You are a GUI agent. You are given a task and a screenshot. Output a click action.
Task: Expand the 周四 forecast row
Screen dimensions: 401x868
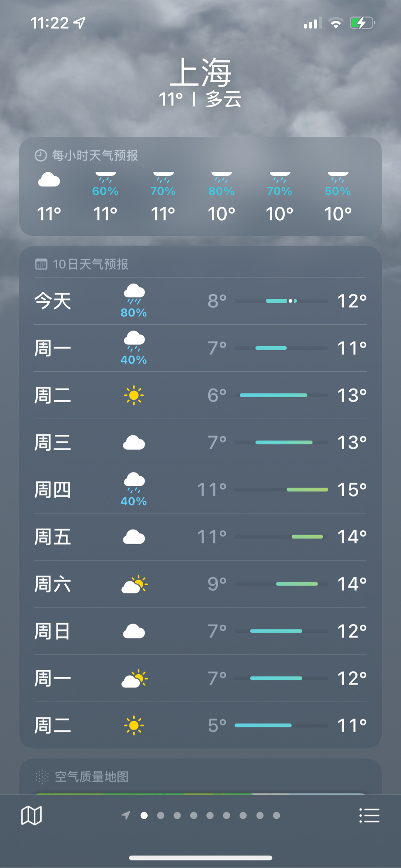click(x=200, y=490)
